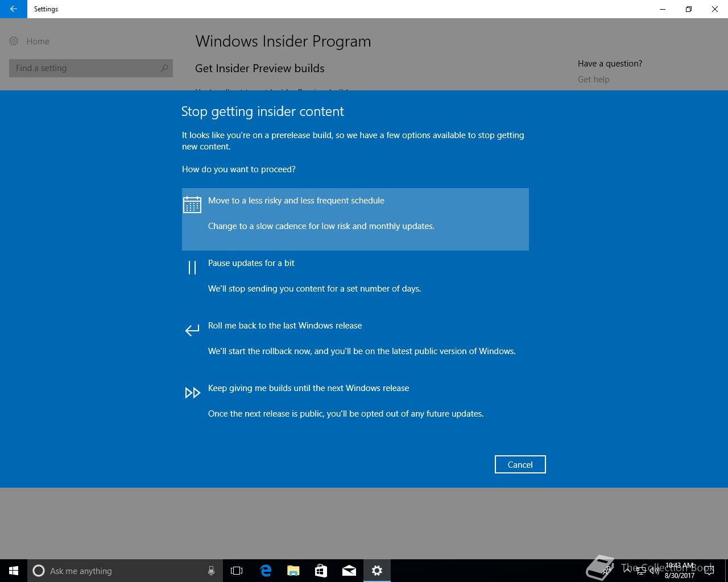Click the Cancel button
Viewport: 728px width, 582px height.
coord(520,464)
